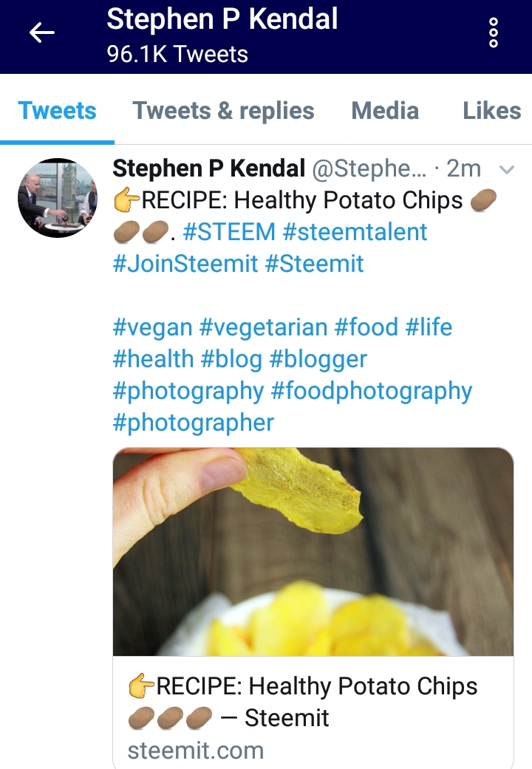Select the Media tab
This screenshot has width=532, height=769.
[x=385, y=111]
